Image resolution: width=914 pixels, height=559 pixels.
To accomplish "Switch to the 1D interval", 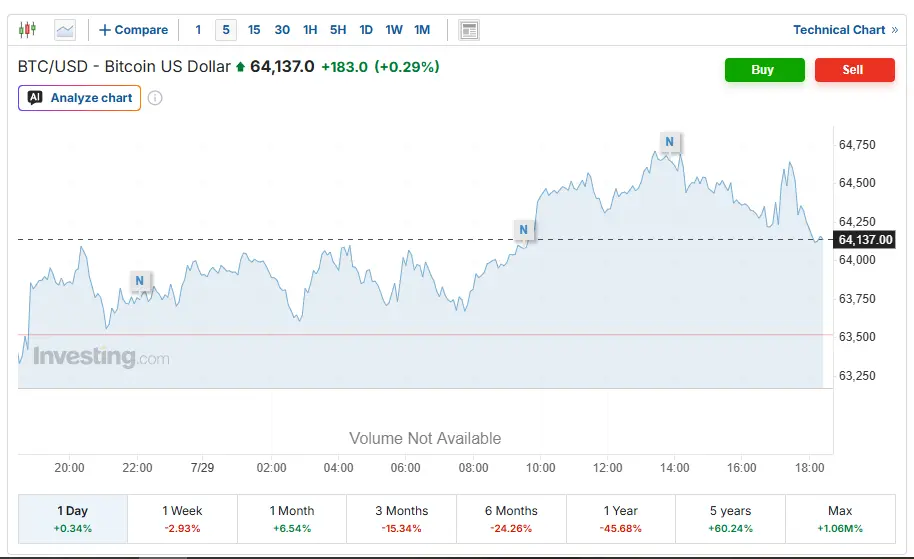I will click(x=366, y=30).
